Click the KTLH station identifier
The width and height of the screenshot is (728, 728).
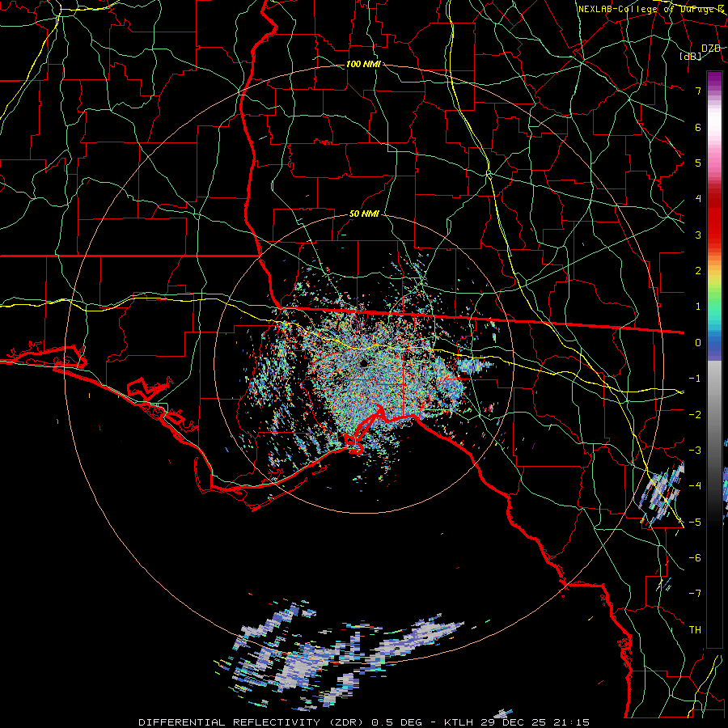pyautogui.click(x=459, y=722)
